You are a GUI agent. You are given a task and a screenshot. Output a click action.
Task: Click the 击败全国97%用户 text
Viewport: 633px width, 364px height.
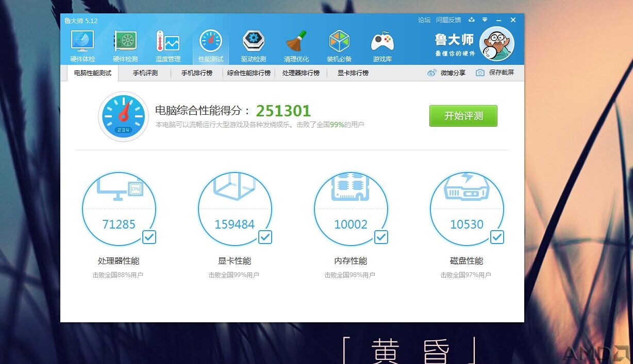pyautogui.click(x=466, y=275)
